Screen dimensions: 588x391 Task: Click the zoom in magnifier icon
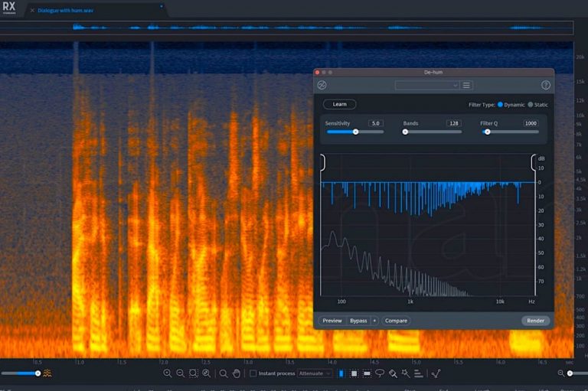pyautogui.click(x=167, y=373)
